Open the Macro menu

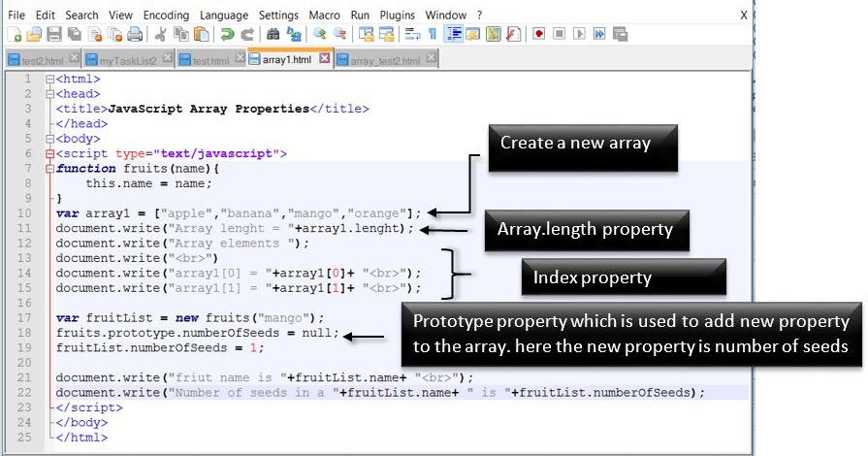click(324, 15)
